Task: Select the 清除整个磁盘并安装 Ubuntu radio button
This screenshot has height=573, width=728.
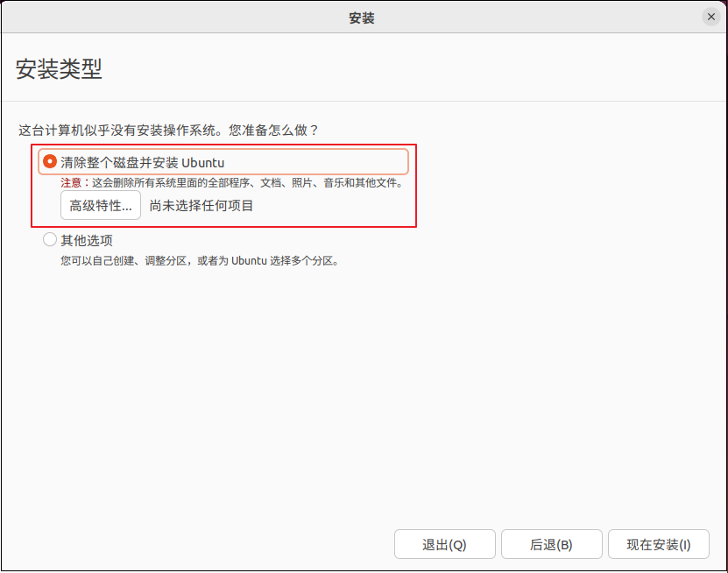Action: [x=50, y=161]
